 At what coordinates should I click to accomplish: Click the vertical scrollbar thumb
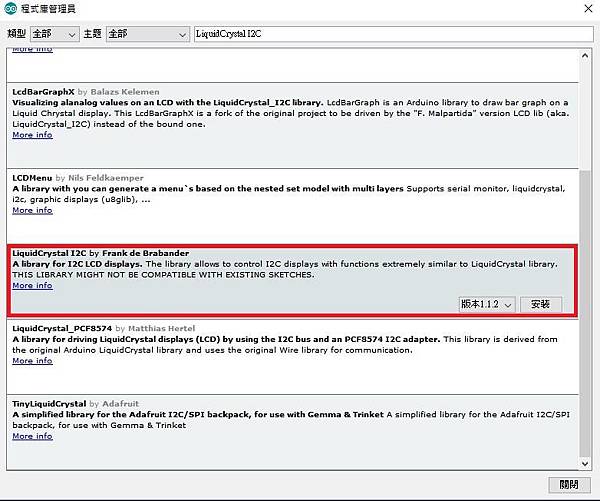(x=585, y=313)
